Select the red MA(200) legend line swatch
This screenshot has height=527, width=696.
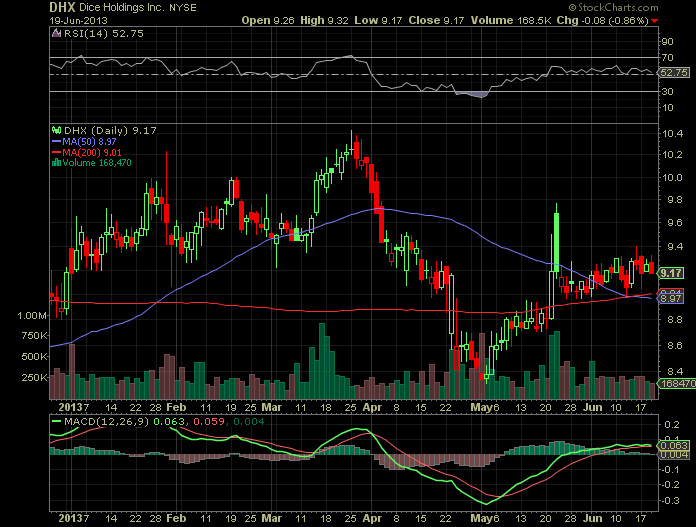coord(56,152)
